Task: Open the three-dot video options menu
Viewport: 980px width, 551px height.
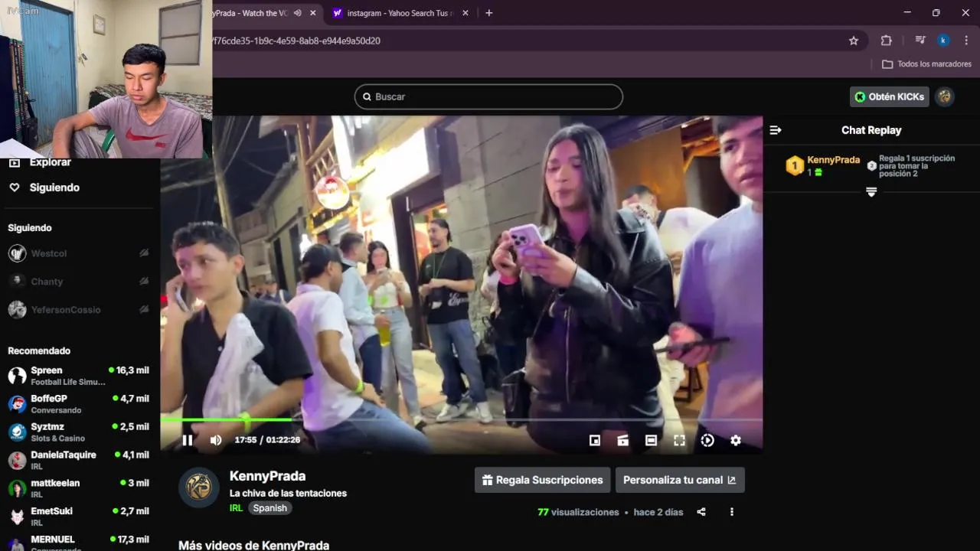Action: click(x=732, y=512)
